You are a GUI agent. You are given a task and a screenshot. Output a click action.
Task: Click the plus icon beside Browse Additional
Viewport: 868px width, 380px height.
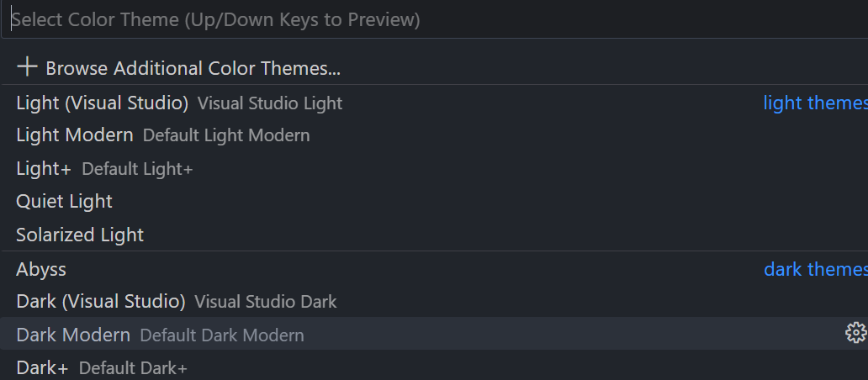tap(27, 66)
